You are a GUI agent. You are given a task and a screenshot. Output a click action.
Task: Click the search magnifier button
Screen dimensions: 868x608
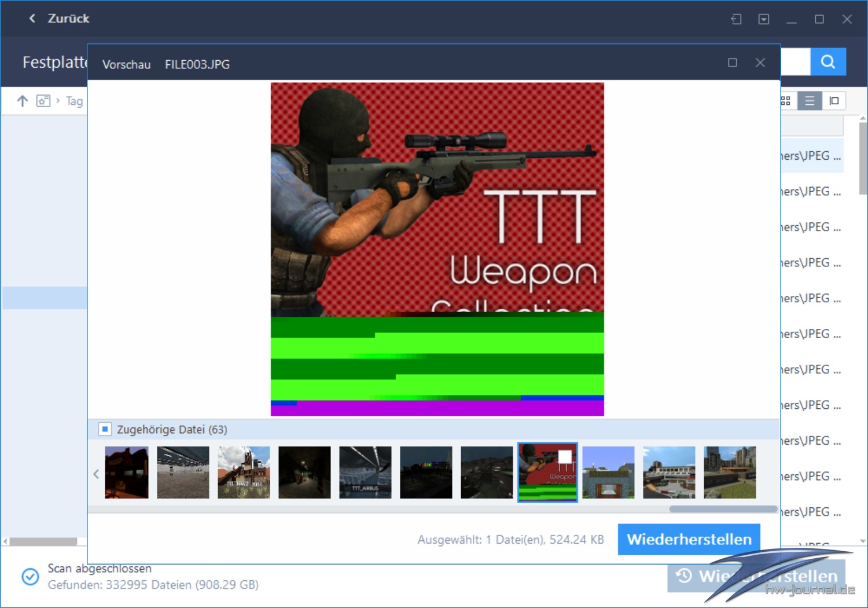point(828,62)
